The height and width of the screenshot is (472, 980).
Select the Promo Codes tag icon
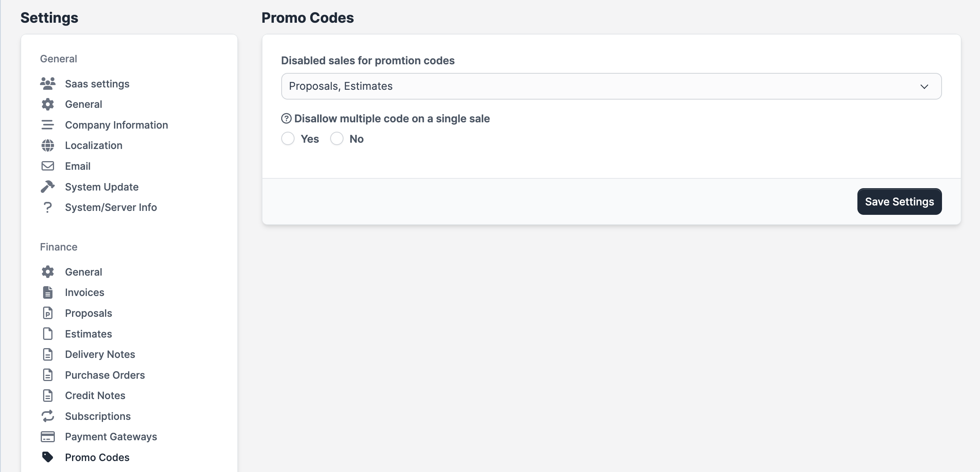[47, 457]
